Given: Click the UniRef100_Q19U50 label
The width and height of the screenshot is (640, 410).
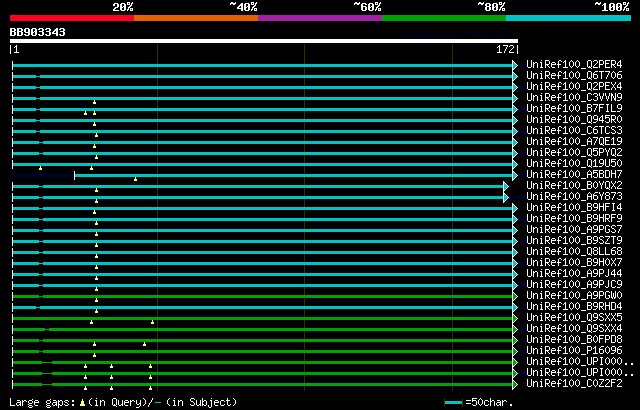Looking at the screenshot, I should coord(574,164).
